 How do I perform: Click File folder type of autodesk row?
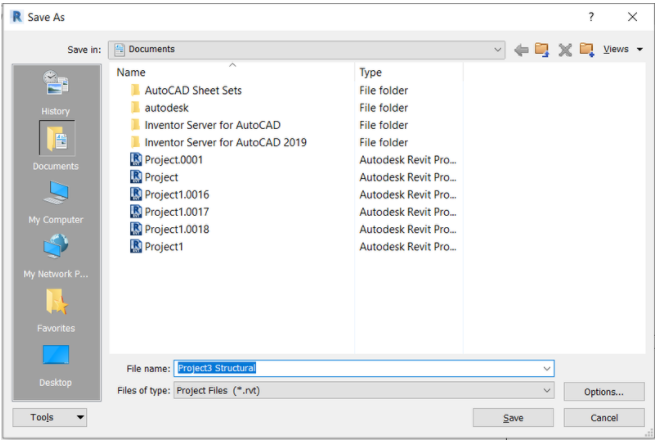tap(383, 108)
